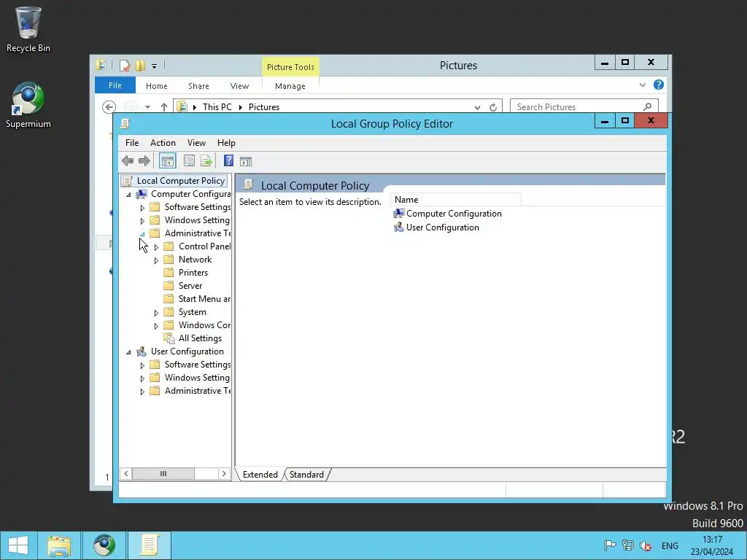This screenshot has width=747, height=560.
Task: Click the User Configuration icon in the tree
Action: [x=142, y=351]
